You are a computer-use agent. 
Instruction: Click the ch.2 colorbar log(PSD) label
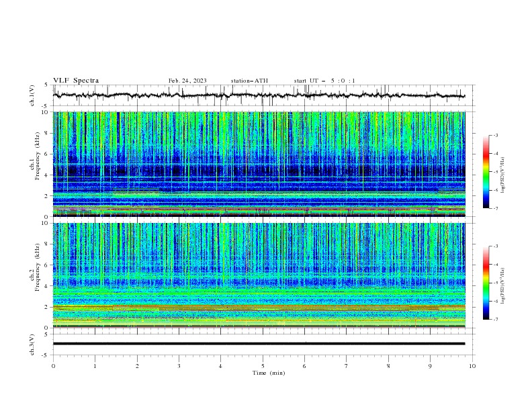[x=503, y=285]
